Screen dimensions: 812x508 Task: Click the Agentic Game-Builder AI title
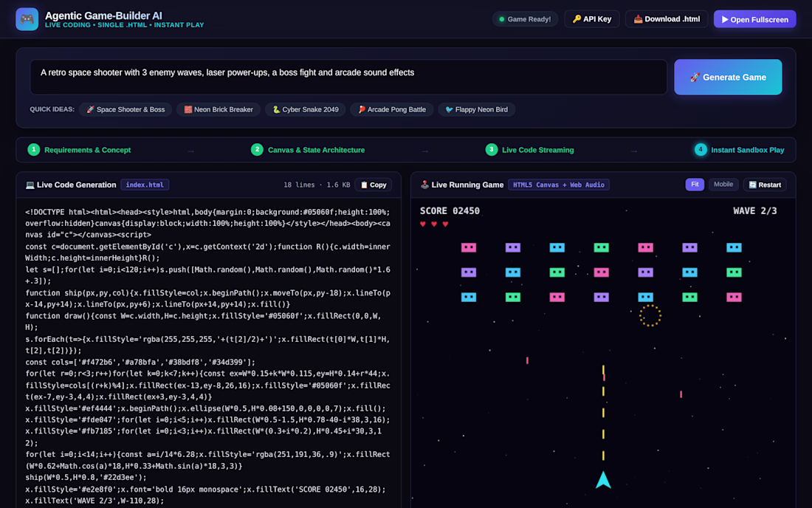(x=103, y=16)
